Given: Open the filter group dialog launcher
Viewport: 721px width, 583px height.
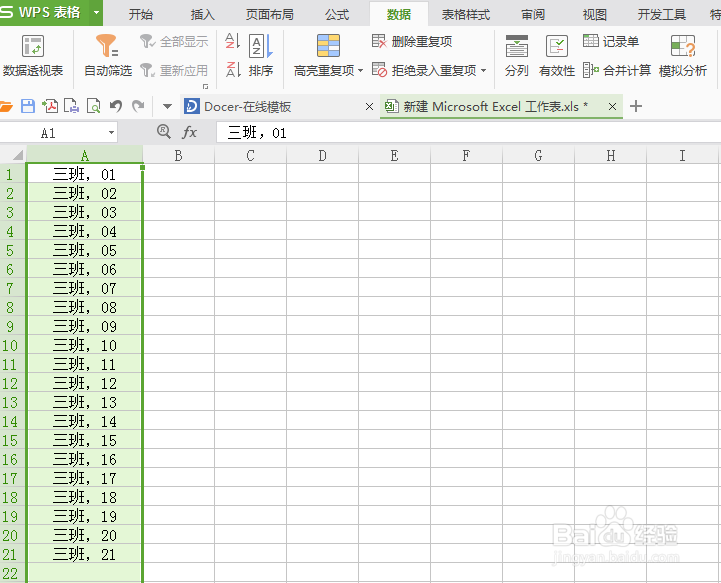Looking at the screenshot, I should pos(206,86).
